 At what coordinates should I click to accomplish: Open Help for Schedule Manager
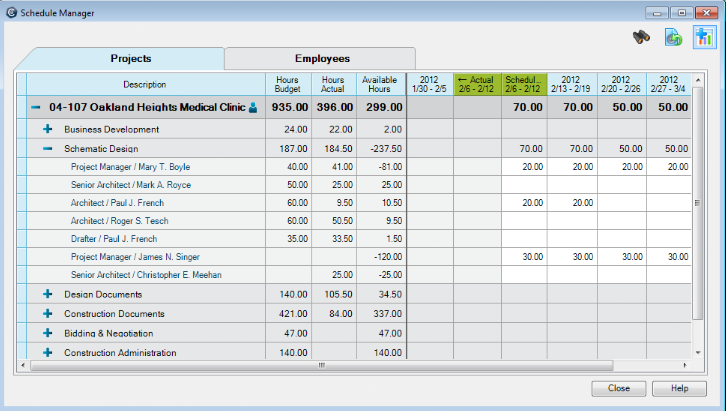pyautogui.click(x=679, y=388)
